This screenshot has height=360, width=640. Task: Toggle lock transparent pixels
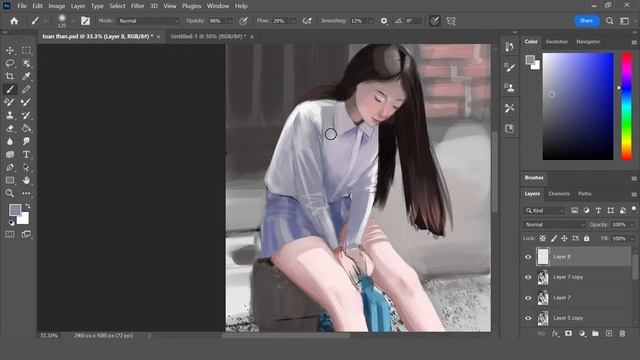pyautogui.click(x=542, y=238)
